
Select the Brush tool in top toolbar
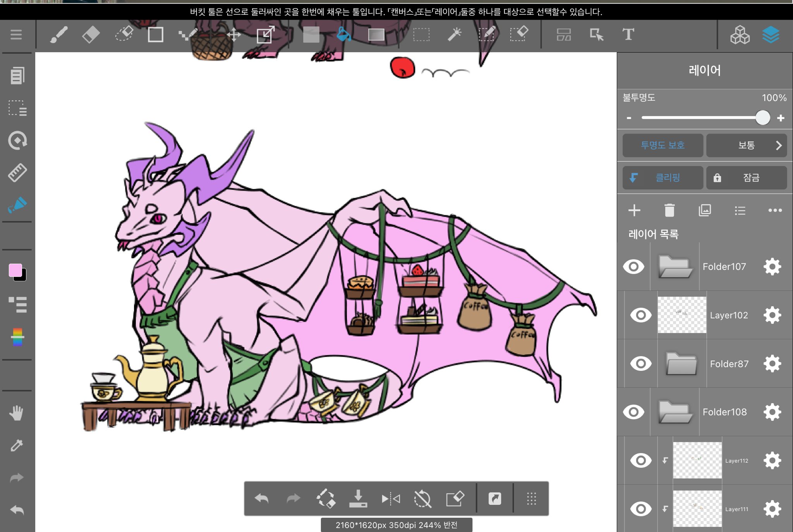click(59, 35)
